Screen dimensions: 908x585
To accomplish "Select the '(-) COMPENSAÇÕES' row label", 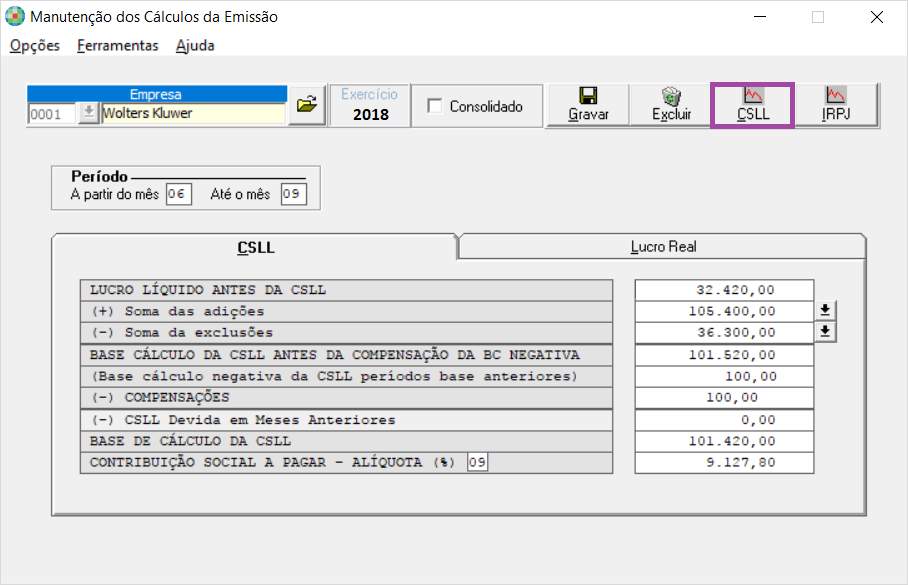I will (x=346, y=397).
